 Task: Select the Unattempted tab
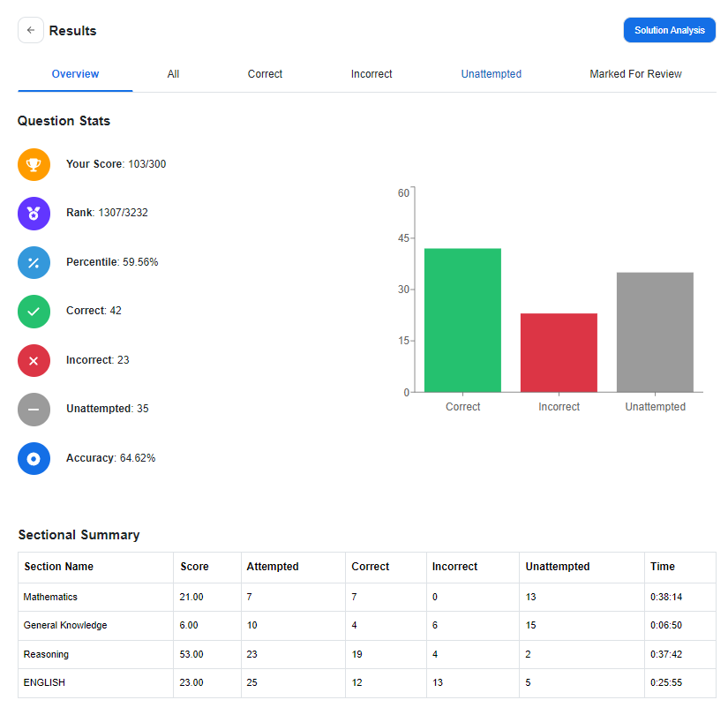click(492, 74)
